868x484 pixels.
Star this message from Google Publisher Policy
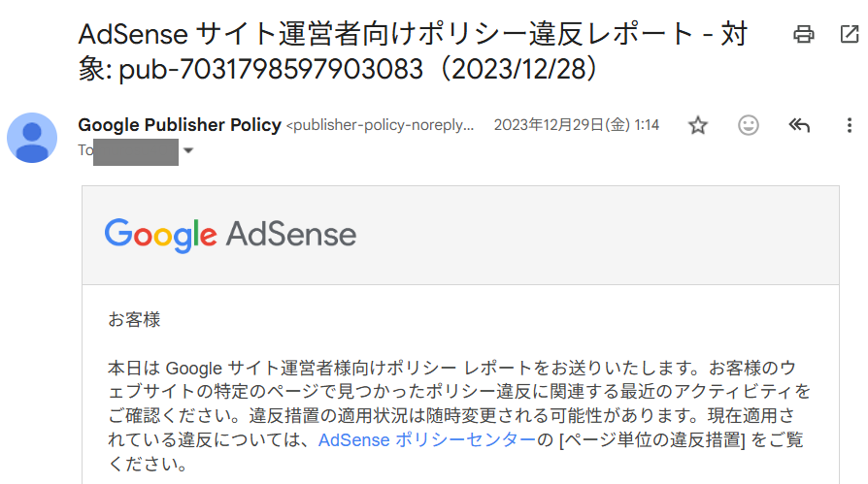point(697,125)
